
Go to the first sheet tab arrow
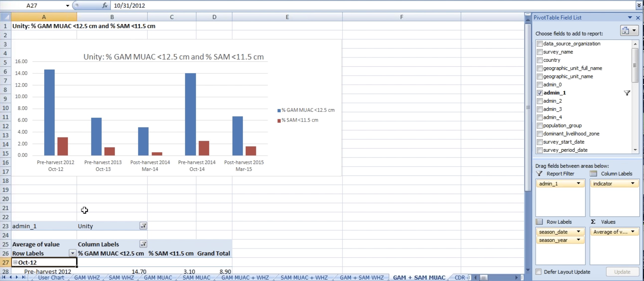[x=4, y=277]
